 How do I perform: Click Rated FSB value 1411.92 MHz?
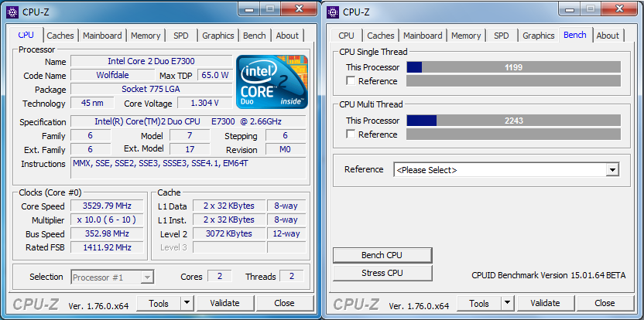click(x=107, y=247)
